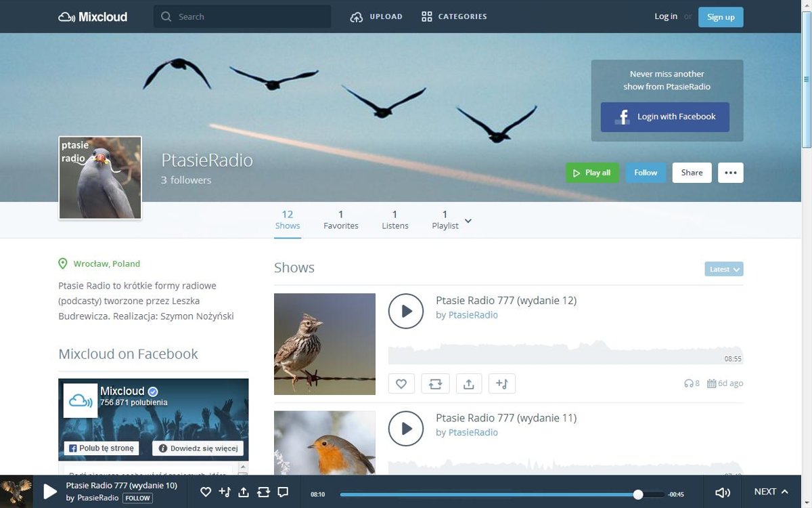Share wydanie 12 via the upload-arrow icon
The width and height of the screenshot is (812, 508).
pyautogui.click(x=468, y=383)
